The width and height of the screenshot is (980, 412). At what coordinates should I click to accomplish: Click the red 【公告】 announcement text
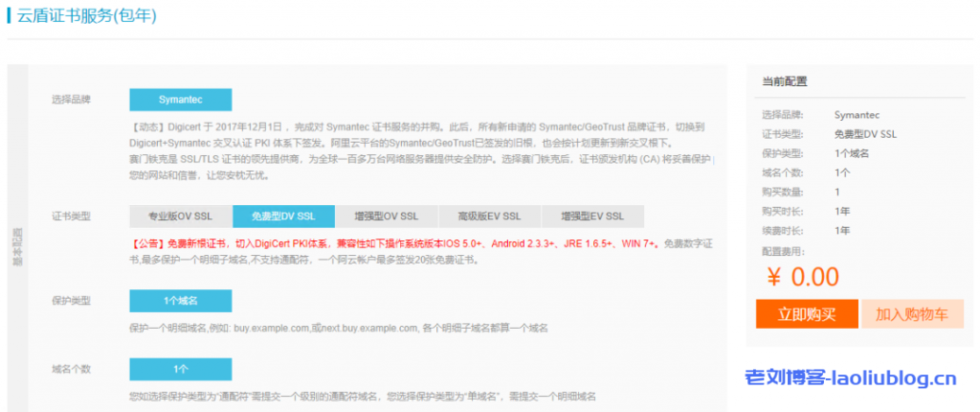pyautogui.click(x=395, y=243)
